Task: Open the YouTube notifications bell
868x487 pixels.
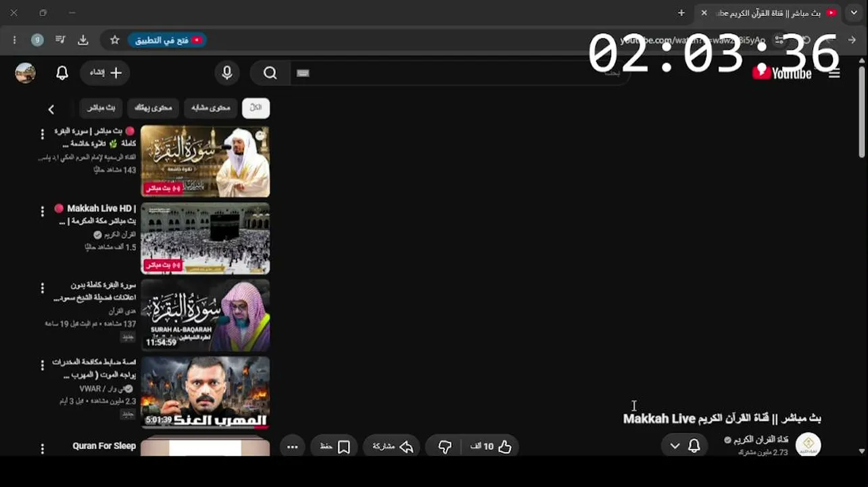Action: coord(62,73)
